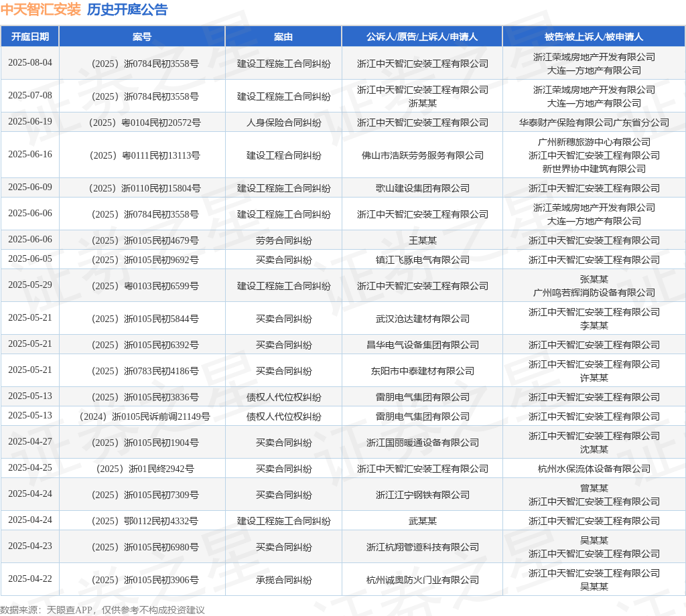Click plaintiff 王某某
The width and height of the screenshot is (686, 616).
coord(422,240)
